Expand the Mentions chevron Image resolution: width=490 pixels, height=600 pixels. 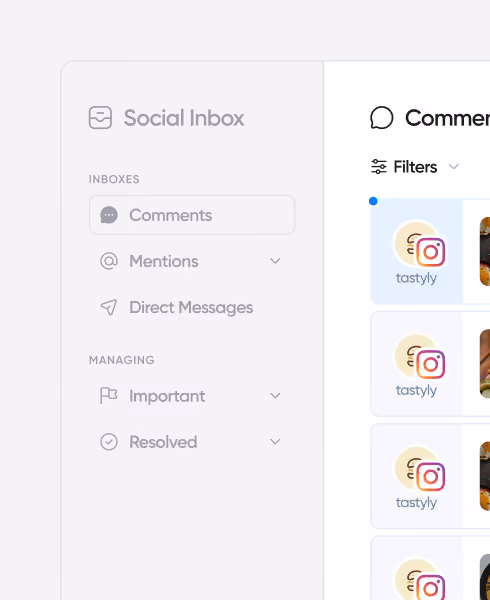275,261
